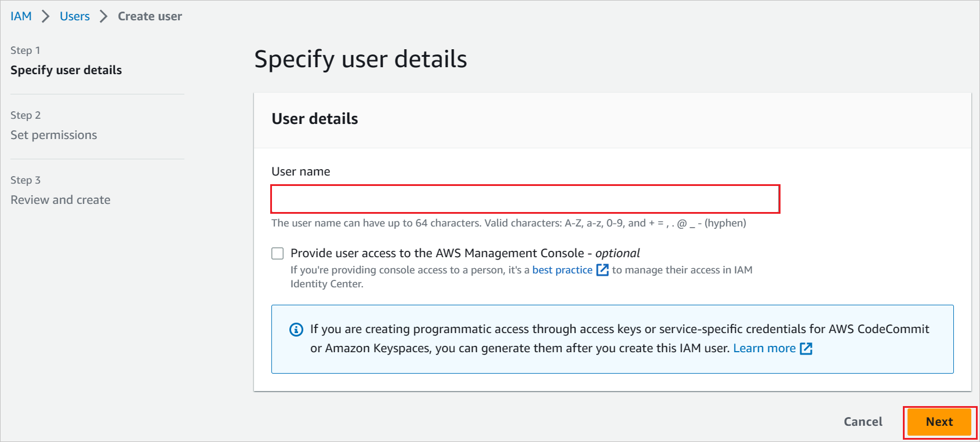
Task: Click the chevron before Create user breadcrumb
Action: coord(104,16)
